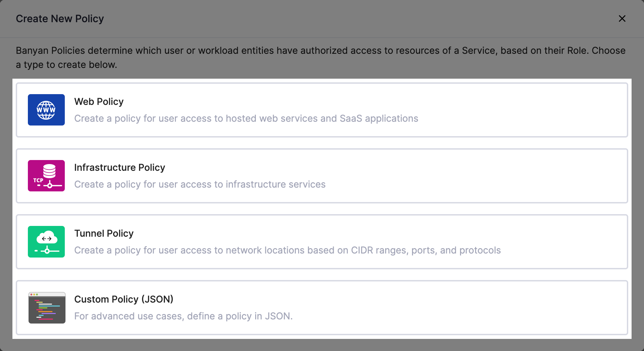This screenshot has height=351, width=644.
Task: Select the Web Policy title
Action: tap(99, 102)
